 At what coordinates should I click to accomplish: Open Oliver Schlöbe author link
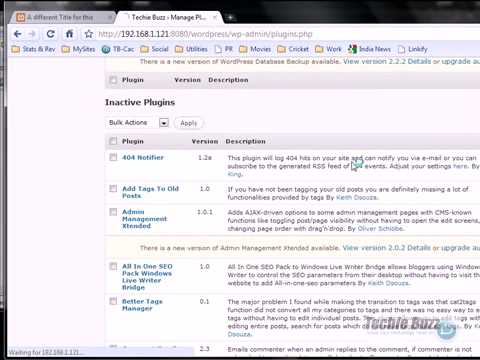click(380, 229)
